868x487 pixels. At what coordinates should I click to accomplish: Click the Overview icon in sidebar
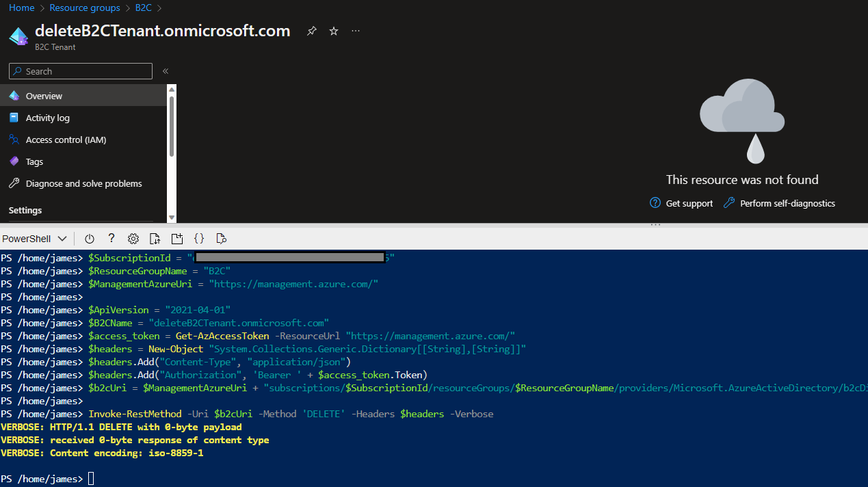pyautogui.click(x=14, y=96)
